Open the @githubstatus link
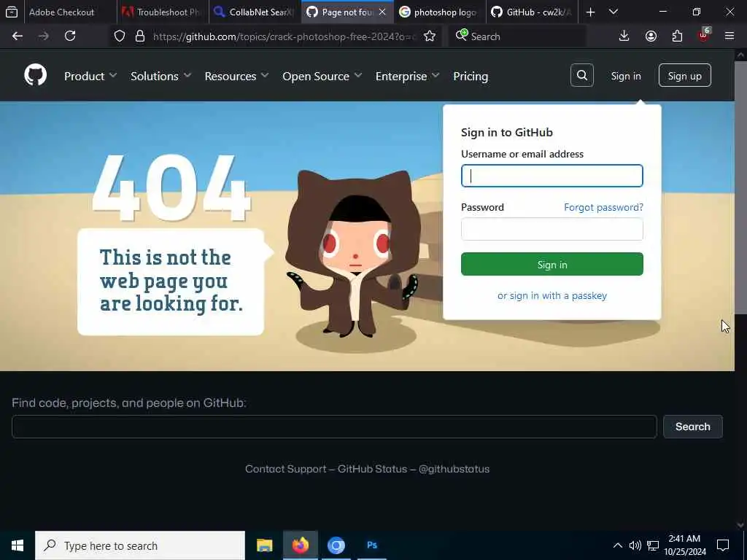747x560 pixels. click(454, 469)
